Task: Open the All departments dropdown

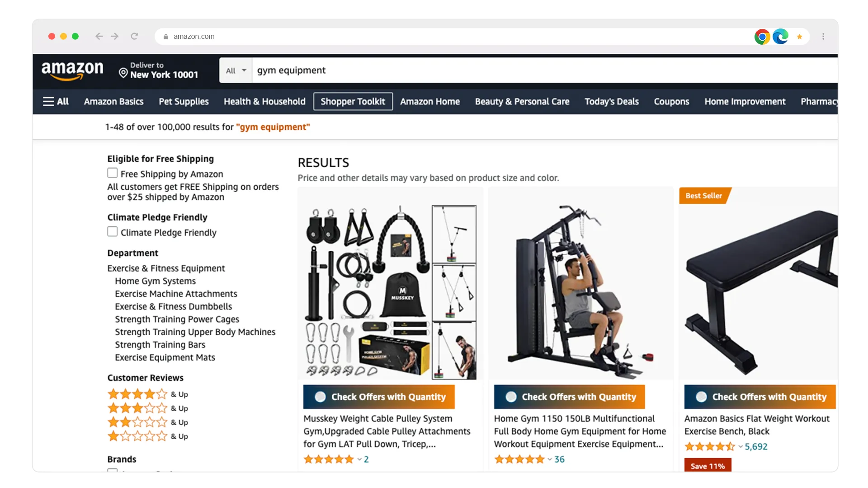Action: [x=234, y=70]
